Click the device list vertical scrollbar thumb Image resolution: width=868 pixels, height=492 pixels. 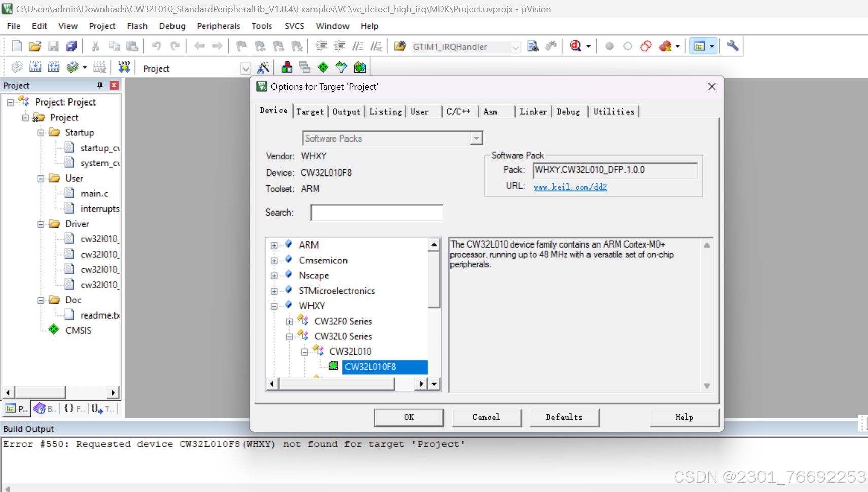pos(434,280)
